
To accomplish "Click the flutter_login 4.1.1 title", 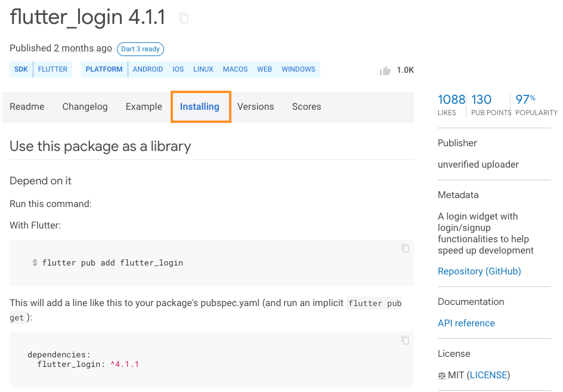I will tap(88, 17).
